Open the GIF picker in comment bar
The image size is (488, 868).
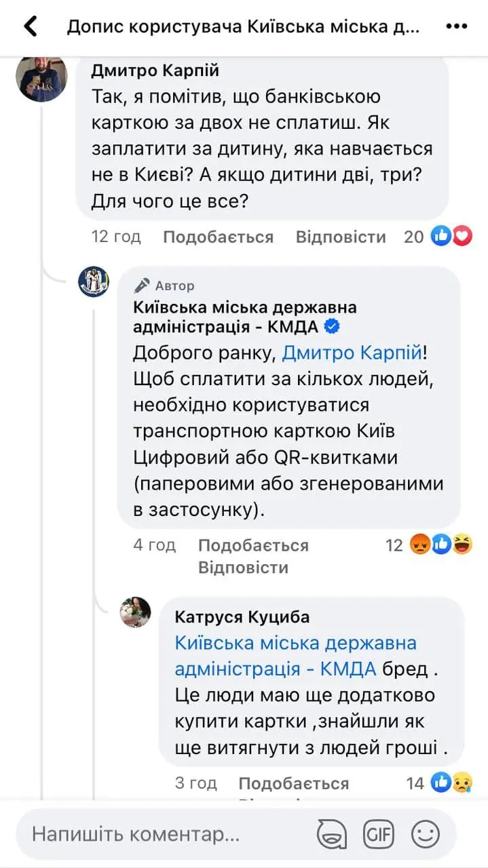coord(378,834)
